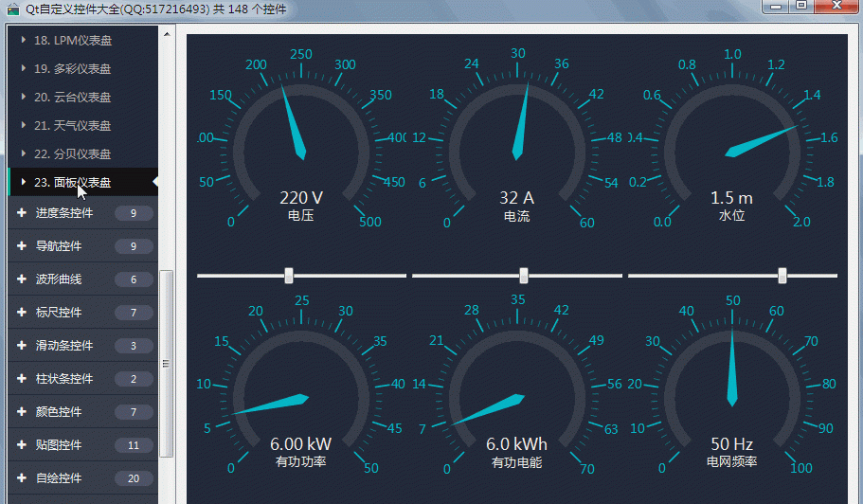Click the 电网频率 gauge label

[732, 461]
